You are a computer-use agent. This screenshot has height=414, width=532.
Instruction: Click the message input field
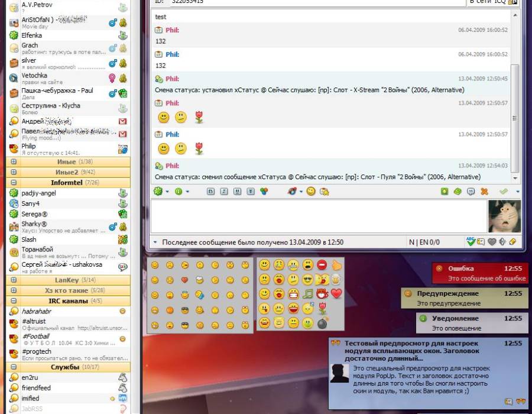319,216
